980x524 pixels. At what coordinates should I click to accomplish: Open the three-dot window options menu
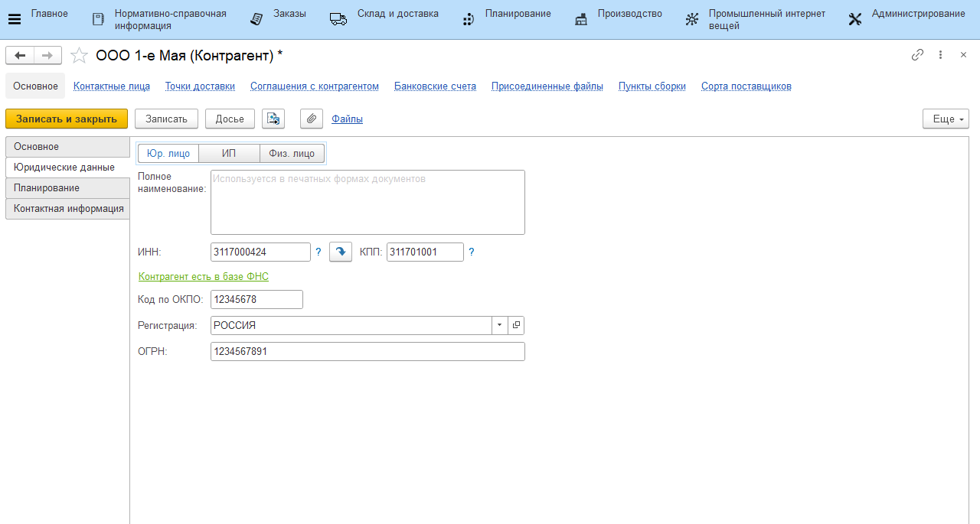(941, 55)
